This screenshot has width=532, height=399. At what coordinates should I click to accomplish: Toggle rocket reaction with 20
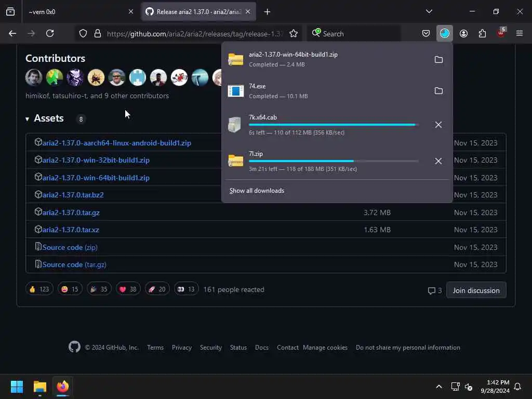pos(157,289)
